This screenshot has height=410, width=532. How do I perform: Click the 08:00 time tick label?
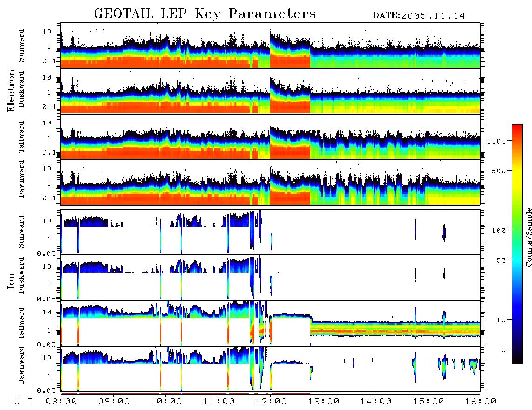[61, 402]
